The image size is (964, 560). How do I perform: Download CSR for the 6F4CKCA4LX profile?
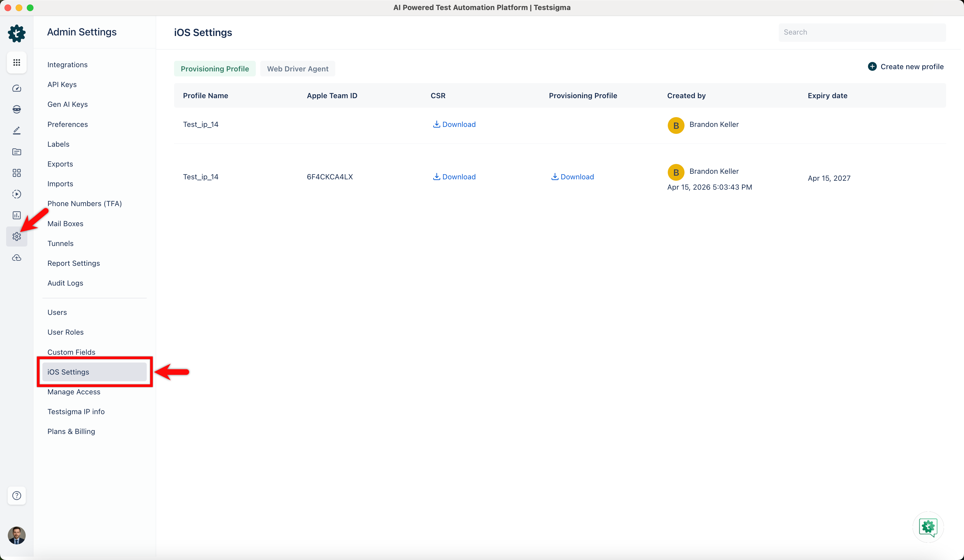[454, 177]
